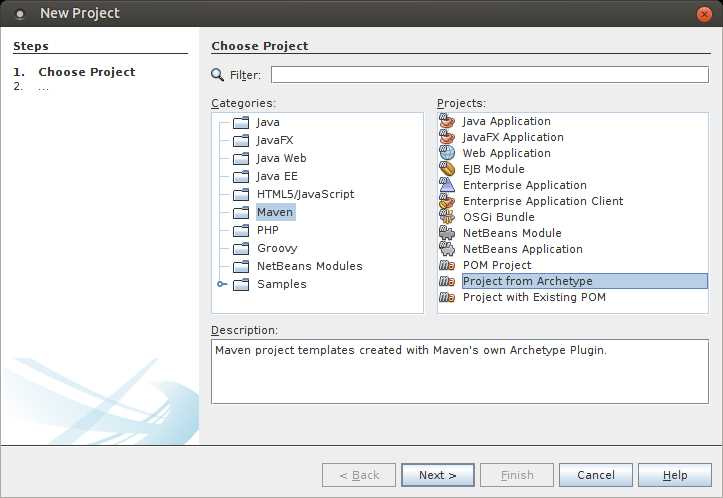The image size is (723, 498).
Task: Choose NetBeans Application project type
Action: click(x=522, y=249)
